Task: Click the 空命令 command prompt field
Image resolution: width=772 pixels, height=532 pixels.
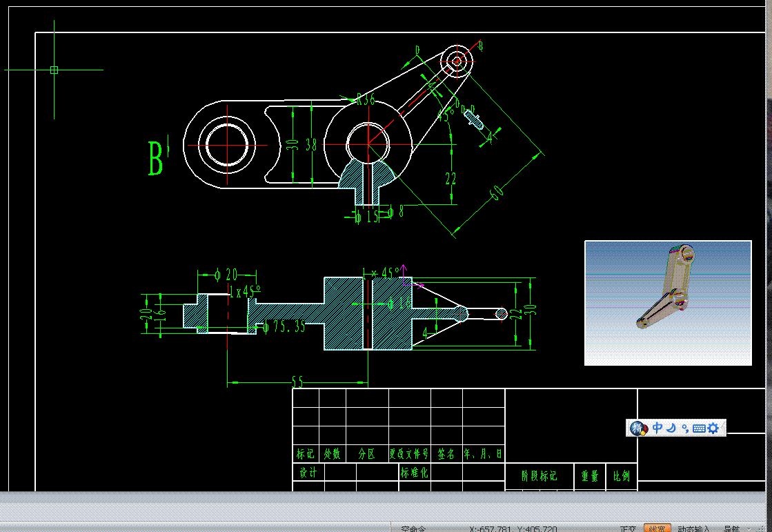Action: click(x=413, y=529)
